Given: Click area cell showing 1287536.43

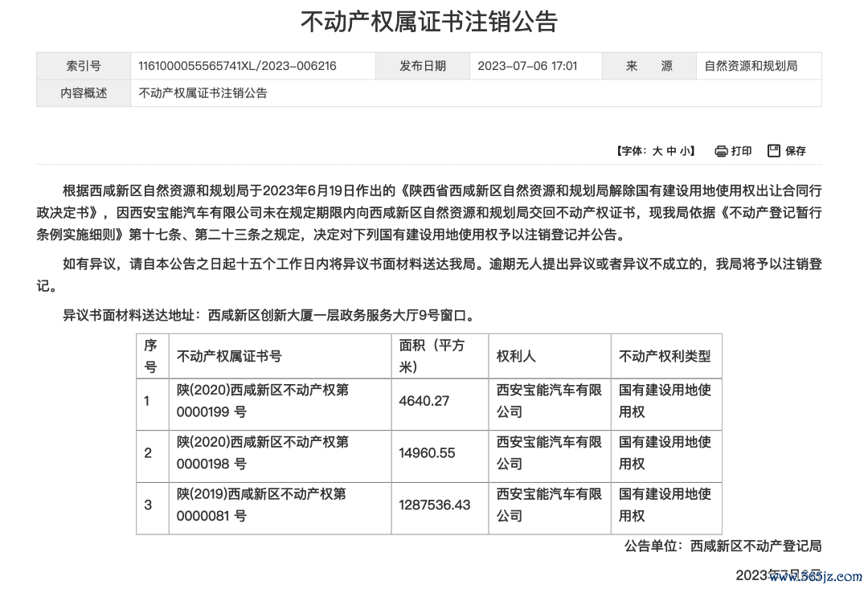Looking at the screenshot, I should click(x=434, y=505).
